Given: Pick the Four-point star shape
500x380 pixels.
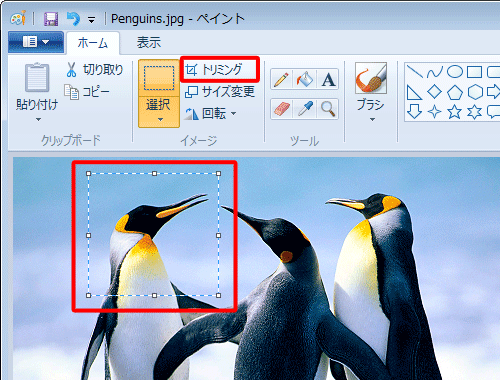Looking at the screenshot, I should point(434,112).
